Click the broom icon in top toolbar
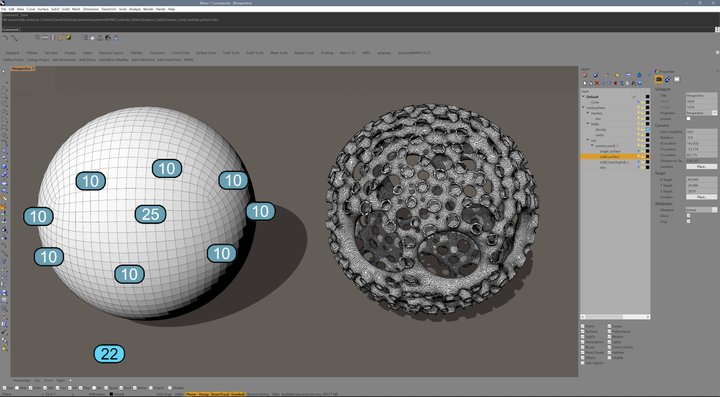Screen dimensions: 720x397 click(x=60, y=38)
